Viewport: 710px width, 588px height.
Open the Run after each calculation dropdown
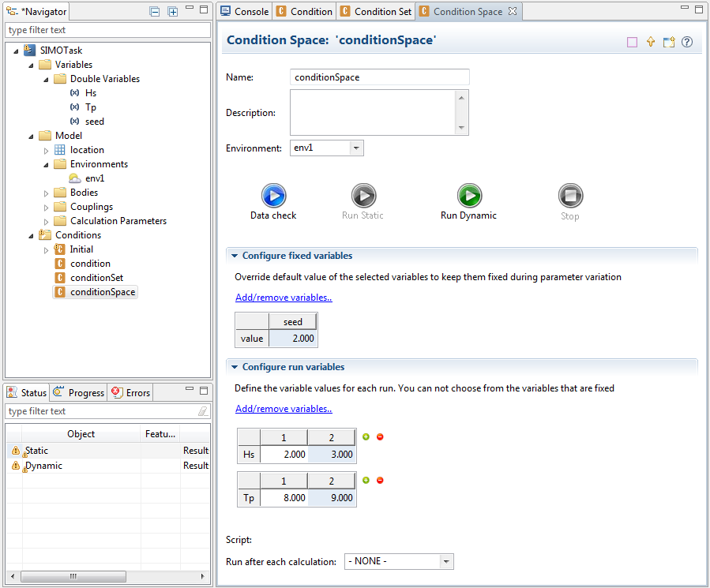(x=446, y=561)
